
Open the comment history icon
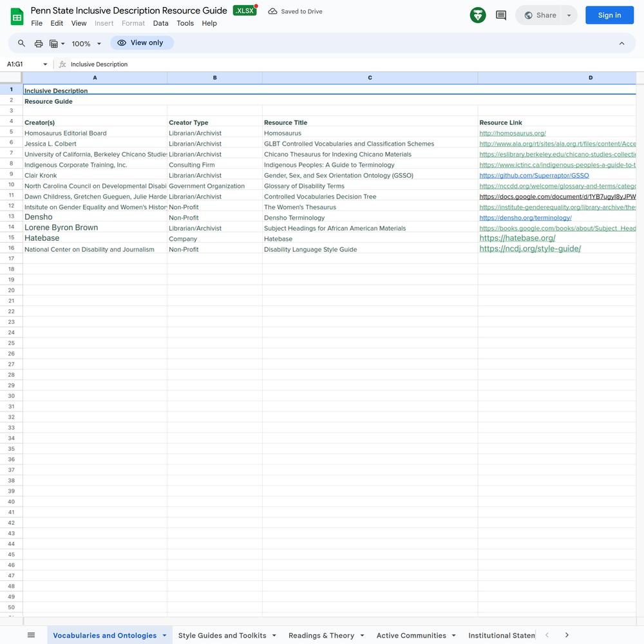pyautogui.click(x=500, y=15)
